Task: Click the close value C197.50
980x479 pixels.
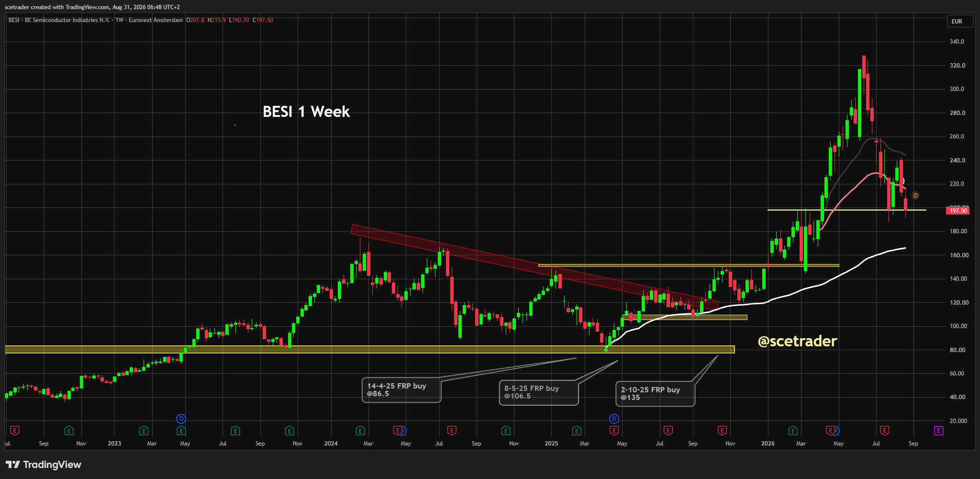Action: (x=263, y=20)
